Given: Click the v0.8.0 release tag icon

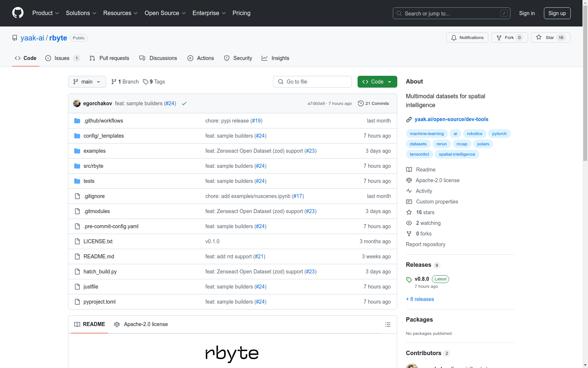Looking at the screenshot, I should tap(409, 280).
